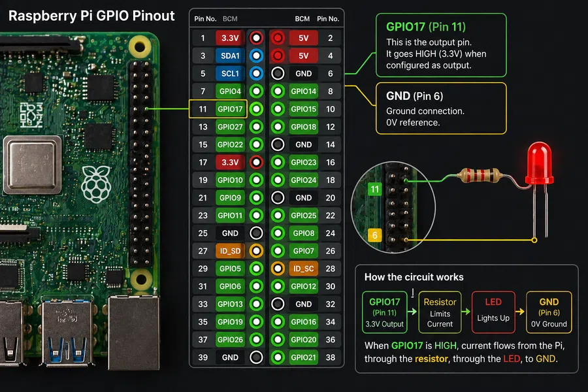Select the GPIO24 label
Screen dimensions: 588x392
pyautogui.click(x=303, y=180)
